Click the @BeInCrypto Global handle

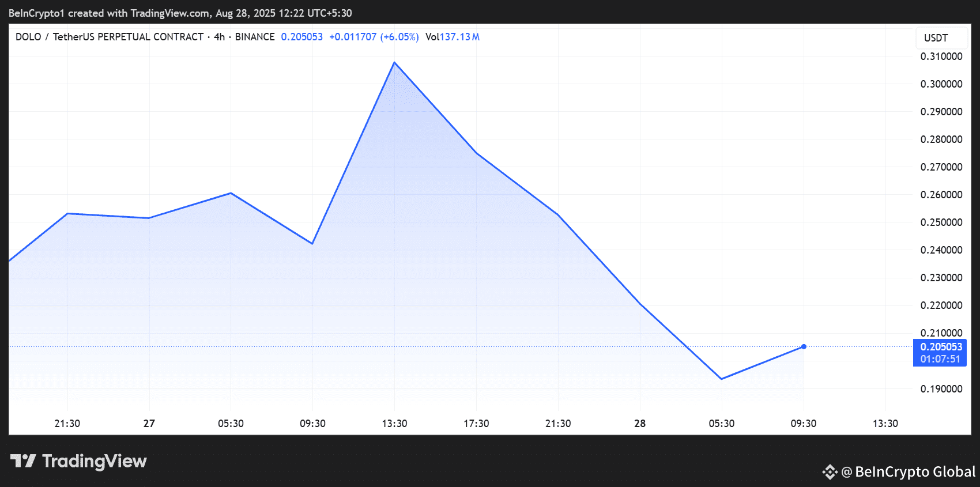[x=909, y=472]
